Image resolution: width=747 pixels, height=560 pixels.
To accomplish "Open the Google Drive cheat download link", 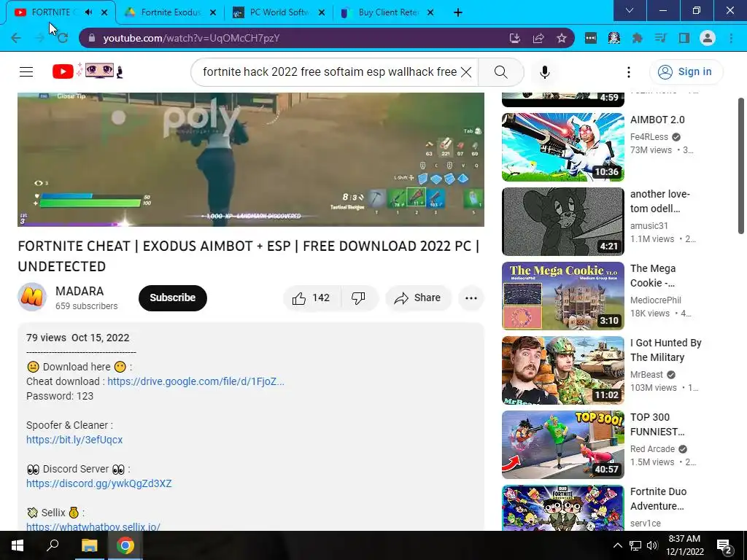I will click(x=196, y=381).
